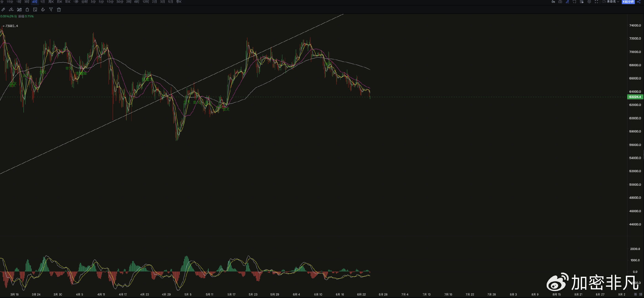
Task: Toggle the note edit tool icon
Action: [x=35, y=10]
